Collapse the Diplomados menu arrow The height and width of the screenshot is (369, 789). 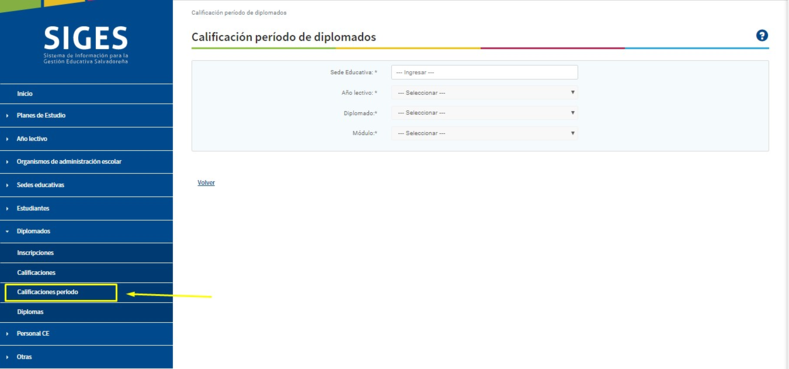click(8, 232)
